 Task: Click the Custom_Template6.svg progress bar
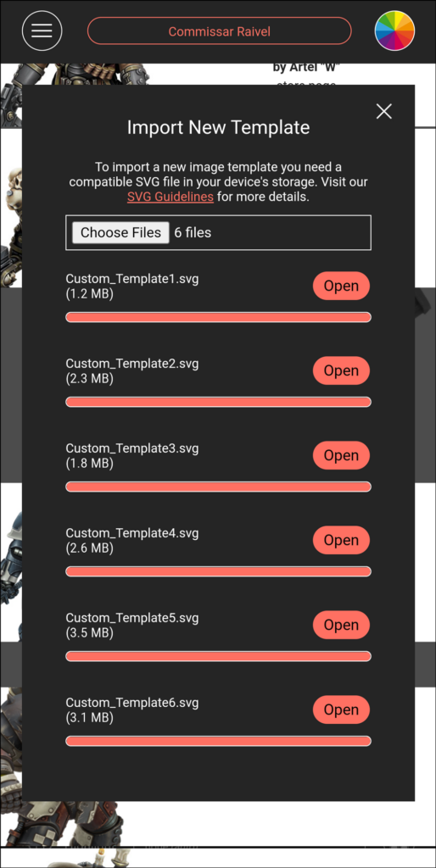(218, 741)
